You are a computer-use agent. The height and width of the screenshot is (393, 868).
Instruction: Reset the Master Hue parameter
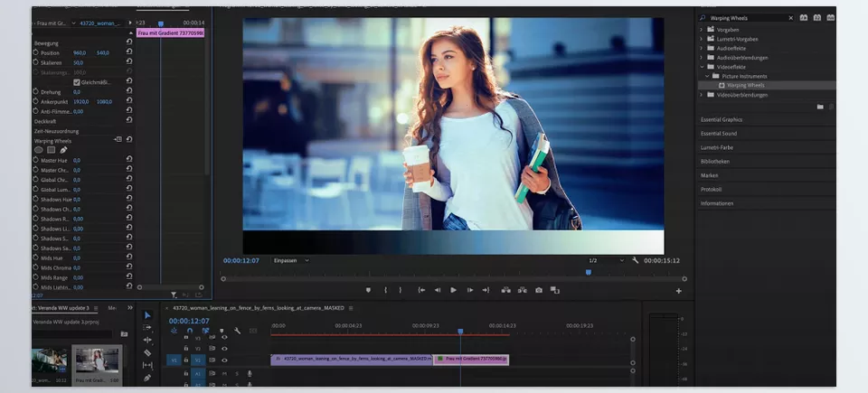129,160
